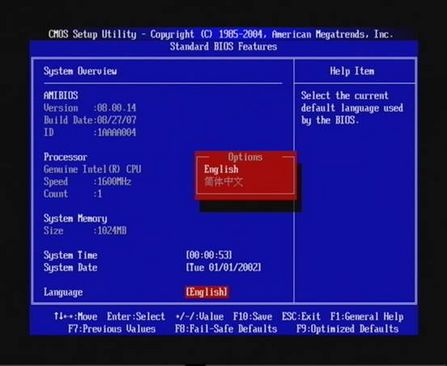Click the ID :1AAAA004 line

(90, 133)
